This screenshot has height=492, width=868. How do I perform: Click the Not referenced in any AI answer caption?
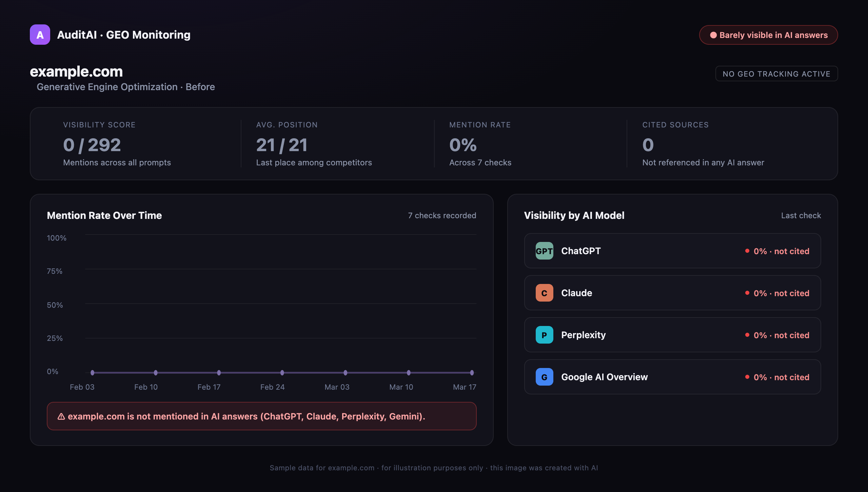click(703, 163)
